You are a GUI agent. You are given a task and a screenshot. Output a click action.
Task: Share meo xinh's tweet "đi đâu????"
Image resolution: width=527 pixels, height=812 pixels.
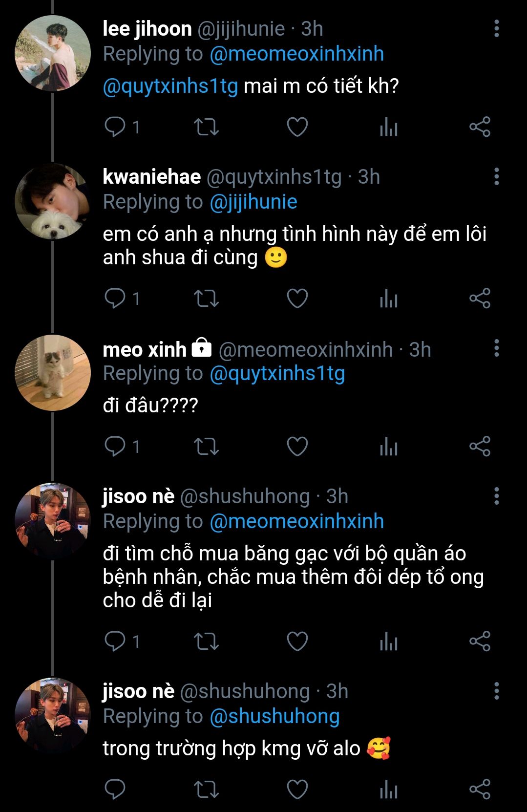click(480, 447)
